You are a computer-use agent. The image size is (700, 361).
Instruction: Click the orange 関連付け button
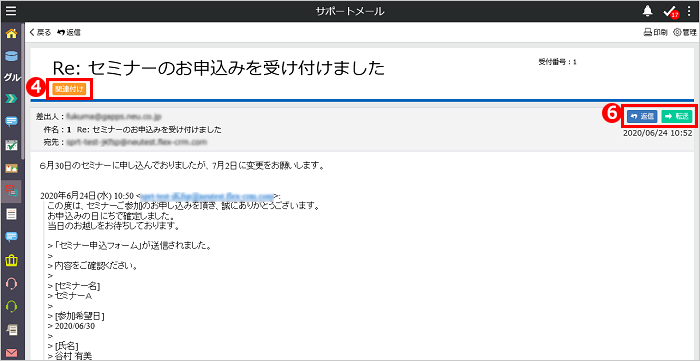[x=69, y=89]
